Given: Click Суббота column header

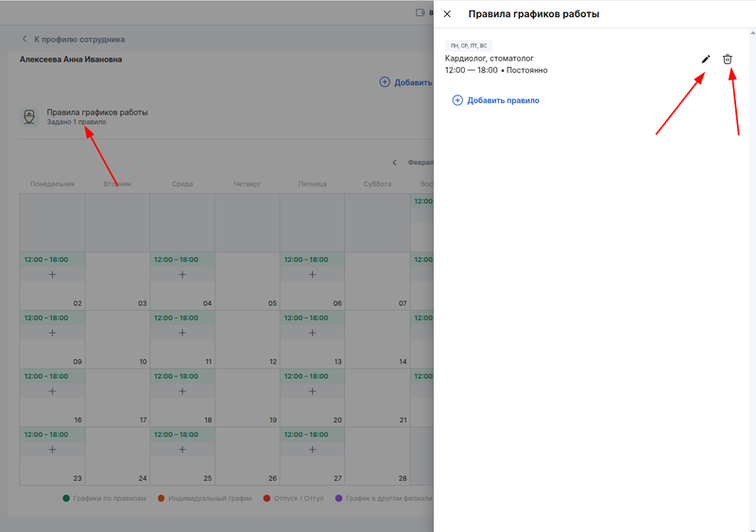Looking at the screenshot, I should tap(377, 183).
